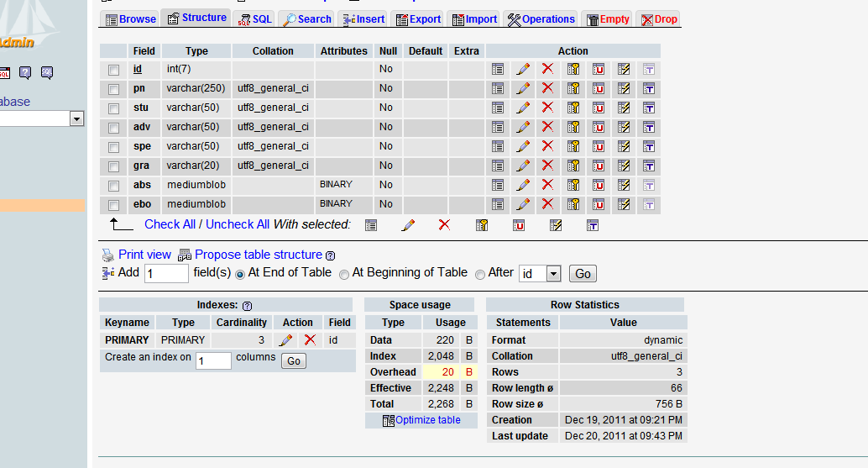
Task: Edit the PRIMARY index with pencil icon
Action: pyautogui.click(x=285, y=340)
